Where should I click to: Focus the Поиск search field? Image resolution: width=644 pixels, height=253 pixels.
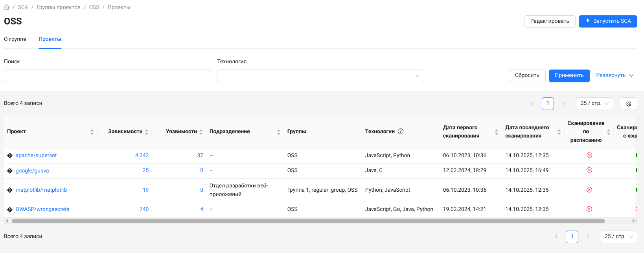(x=107, y=76)
